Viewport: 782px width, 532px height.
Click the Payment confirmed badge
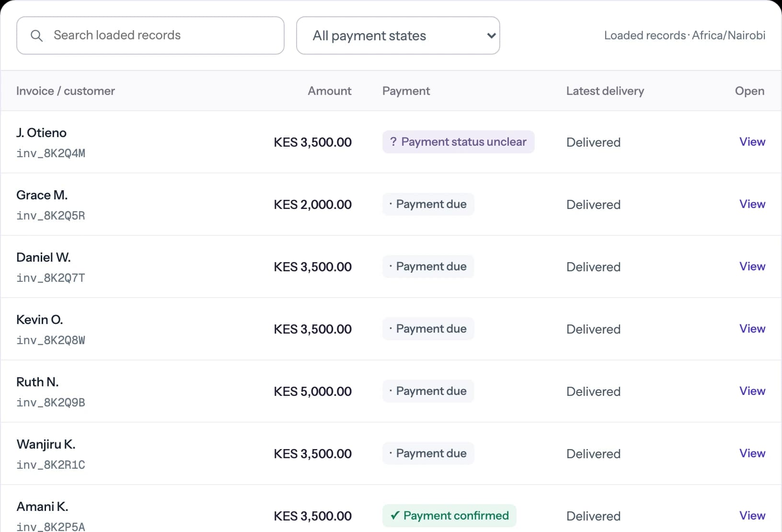tap(449, 516)
